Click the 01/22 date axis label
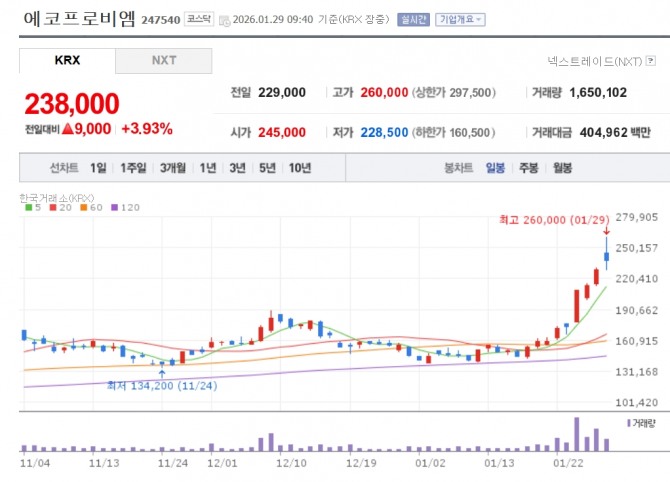 [x=568, y=463]
